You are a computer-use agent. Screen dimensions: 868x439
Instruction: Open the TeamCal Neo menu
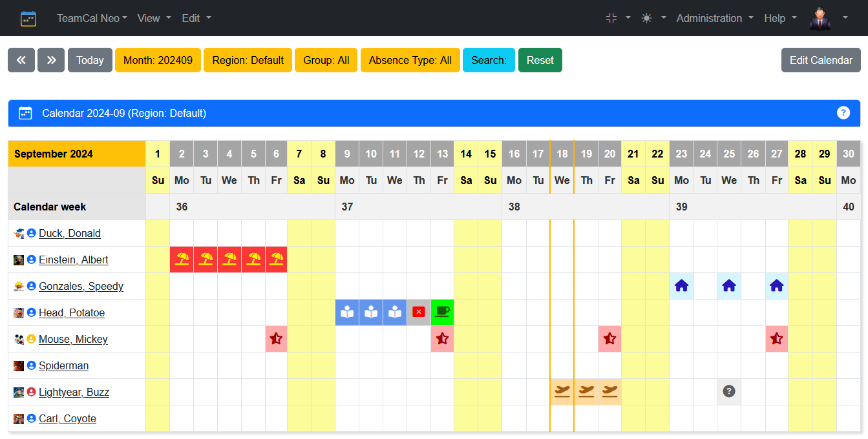(92, 18)
